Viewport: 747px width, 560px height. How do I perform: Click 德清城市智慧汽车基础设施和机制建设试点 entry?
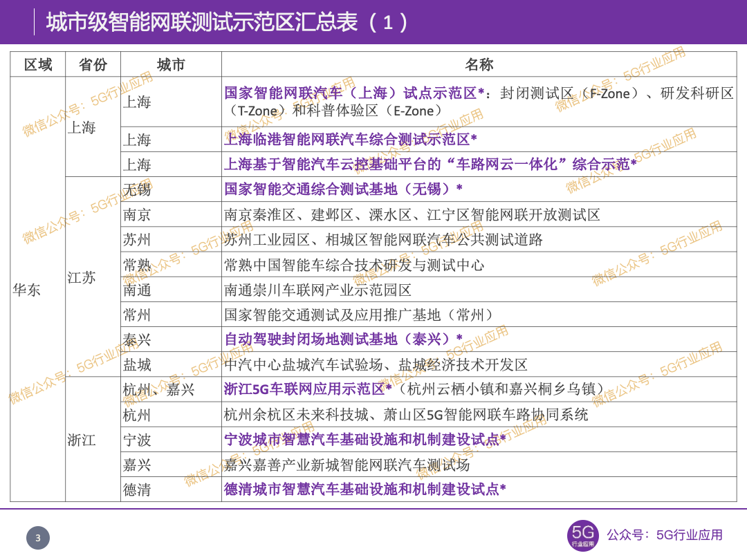pos(479,489)
